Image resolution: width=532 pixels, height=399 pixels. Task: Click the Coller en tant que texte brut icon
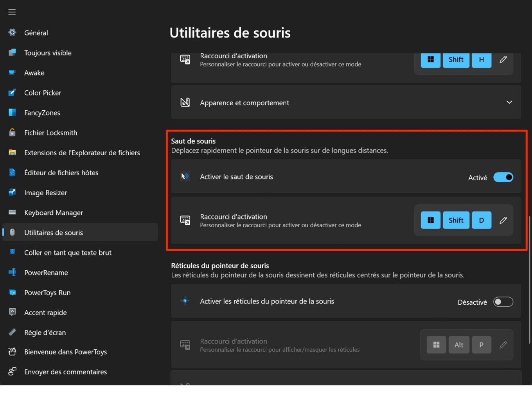coord(13,252)
